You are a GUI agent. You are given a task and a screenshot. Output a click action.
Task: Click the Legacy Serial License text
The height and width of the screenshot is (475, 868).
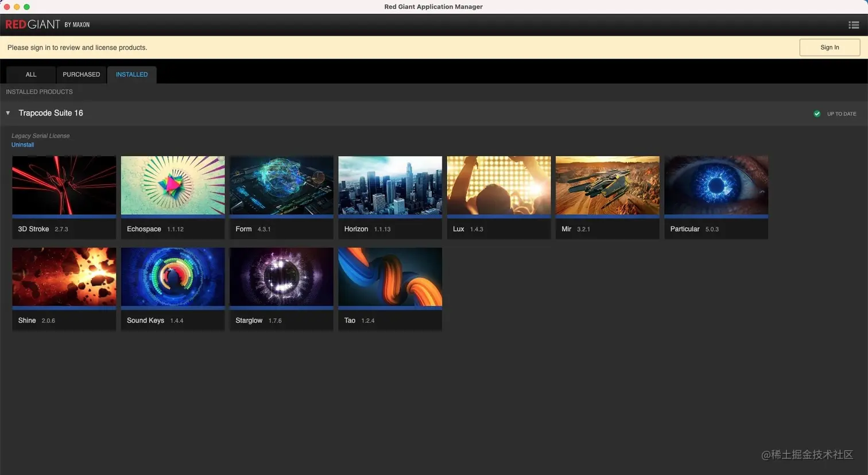[x=40, y=136]
